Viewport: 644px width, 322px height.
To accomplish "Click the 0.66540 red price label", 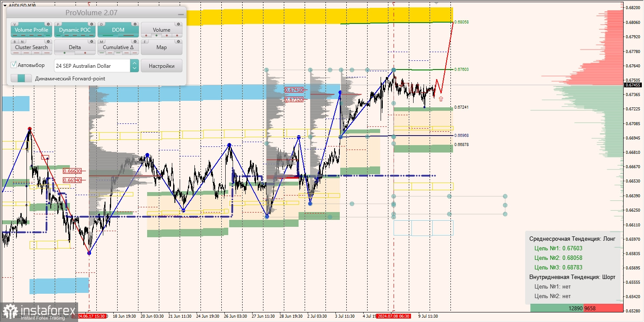I will click(72, 180).
